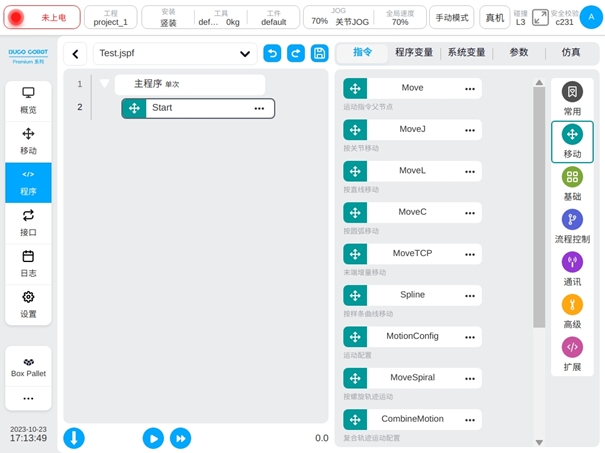The height and width of the screenshot is (453, 605).
Task: Click the fast-forward step button
Action: tap(180, 437)
